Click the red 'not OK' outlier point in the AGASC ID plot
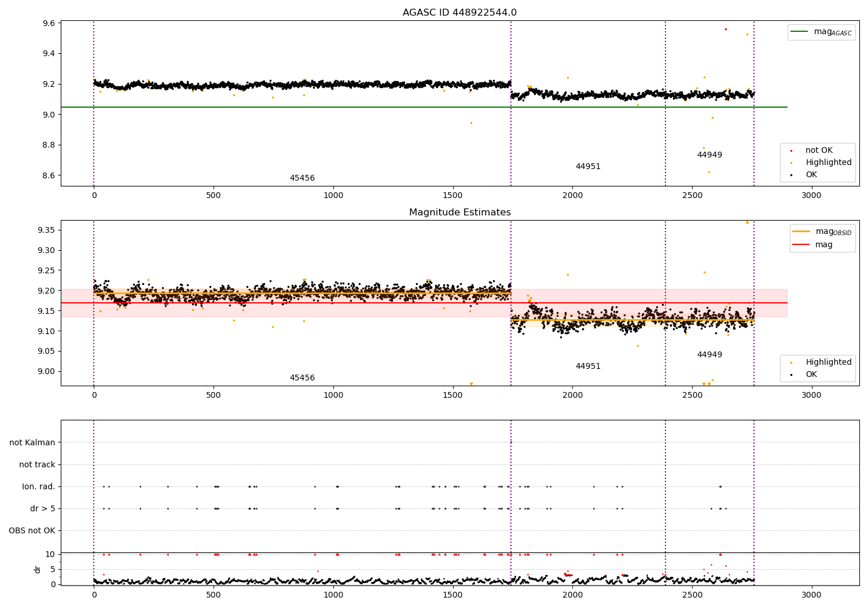This screenshot has width=868, height=608. tap(726, 29)
